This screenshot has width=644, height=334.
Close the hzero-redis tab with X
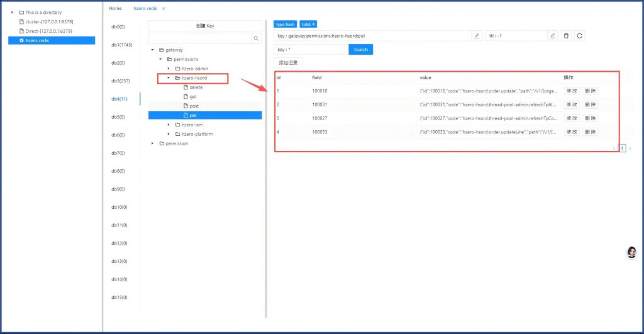[x=164, y=9]
